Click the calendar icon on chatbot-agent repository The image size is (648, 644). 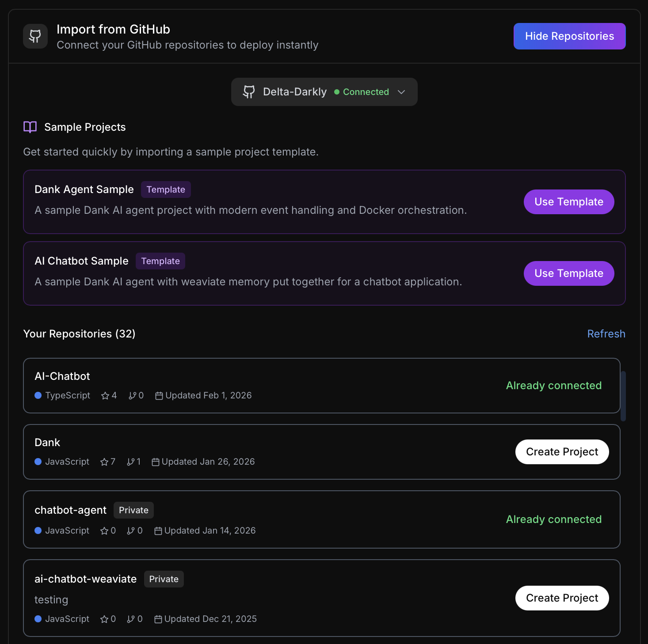pyautogui.click(x=158, y=531)
